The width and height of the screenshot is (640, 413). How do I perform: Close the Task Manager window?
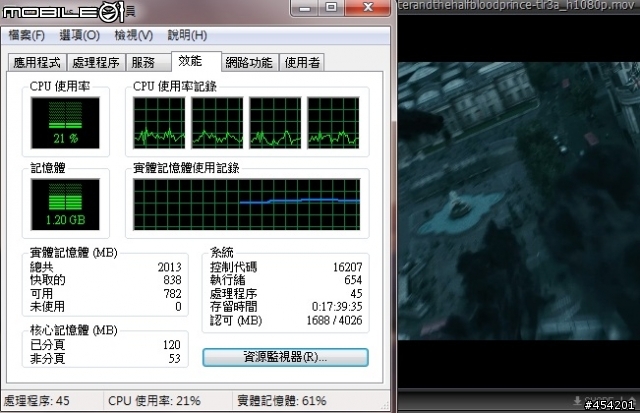click(367, 7)
